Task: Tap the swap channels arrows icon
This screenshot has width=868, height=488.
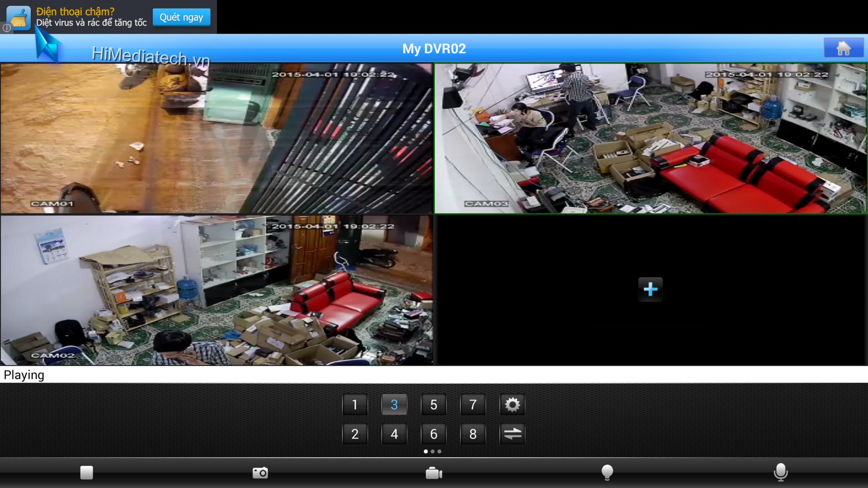Action: (512, 434)
